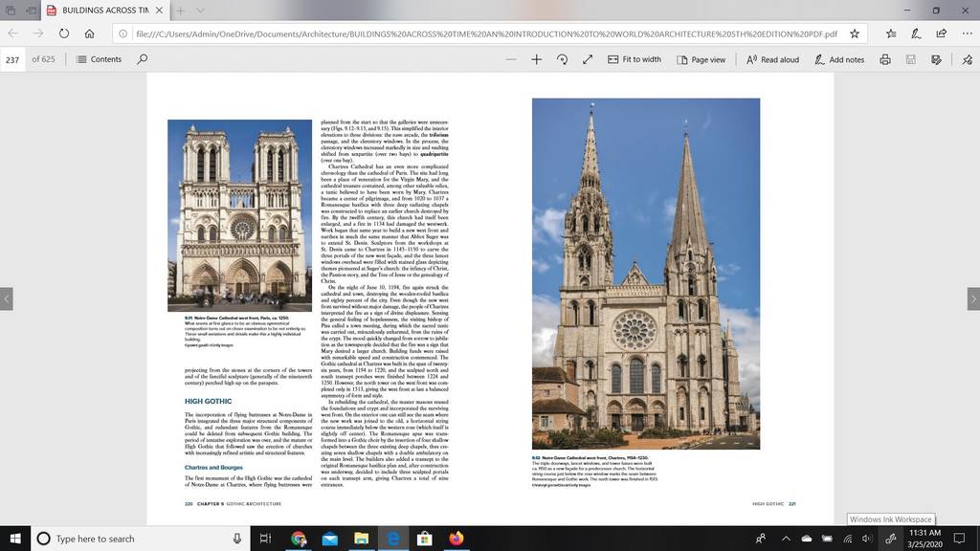Open Settings and more menu
The image size is (980, 551).
[967, 33]
